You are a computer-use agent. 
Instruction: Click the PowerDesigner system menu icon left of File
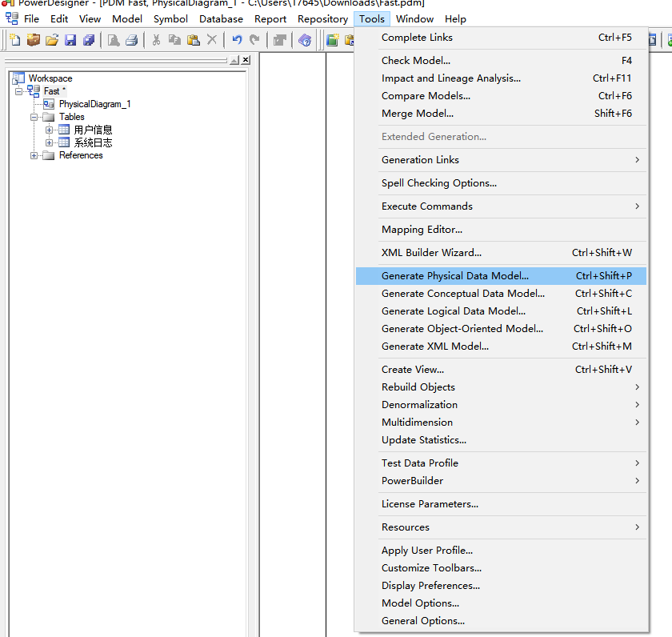coord(11,18)
